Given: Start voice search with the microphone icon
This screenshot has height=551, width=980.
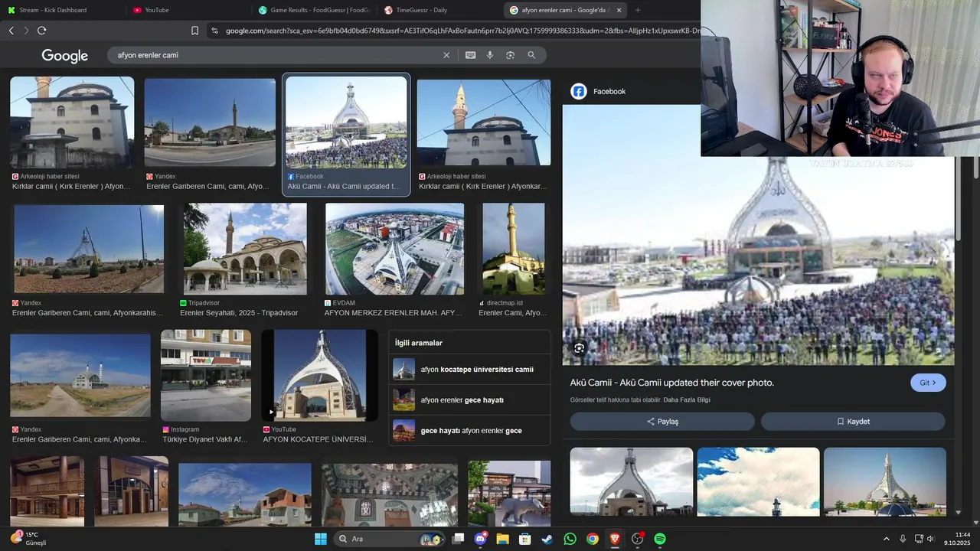Looking at the screenshot, I should (x=490, y=55).
